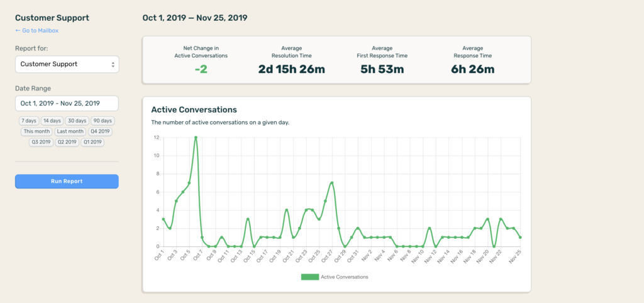Click the Go to Mailbox link
Screen dimensions: 644x303
36,30
